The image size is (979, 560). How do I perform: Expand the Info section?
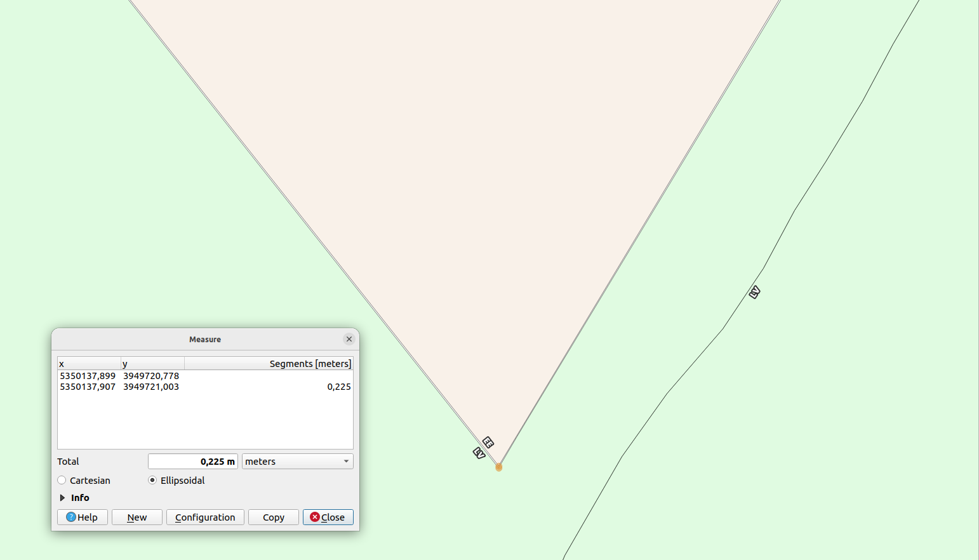[62, 498]
